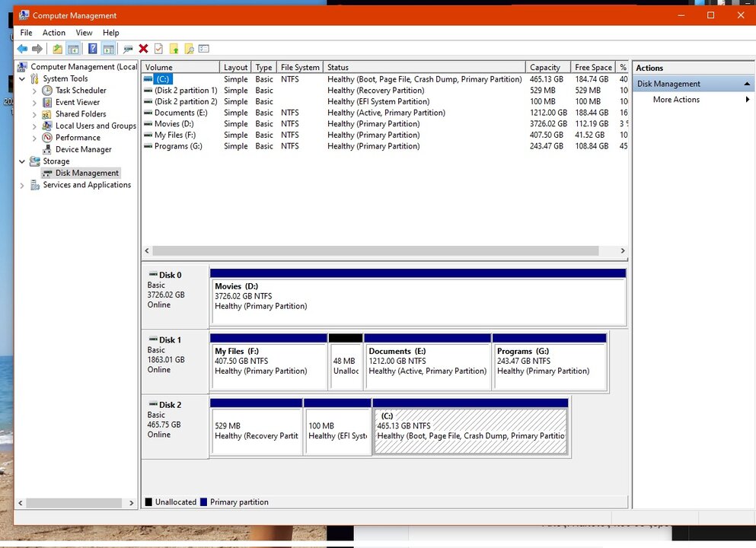The height and width of the screenshot is (548, 756).
Task: Toggle the Show/Hide Console Tree button
Action: [73, 49]
